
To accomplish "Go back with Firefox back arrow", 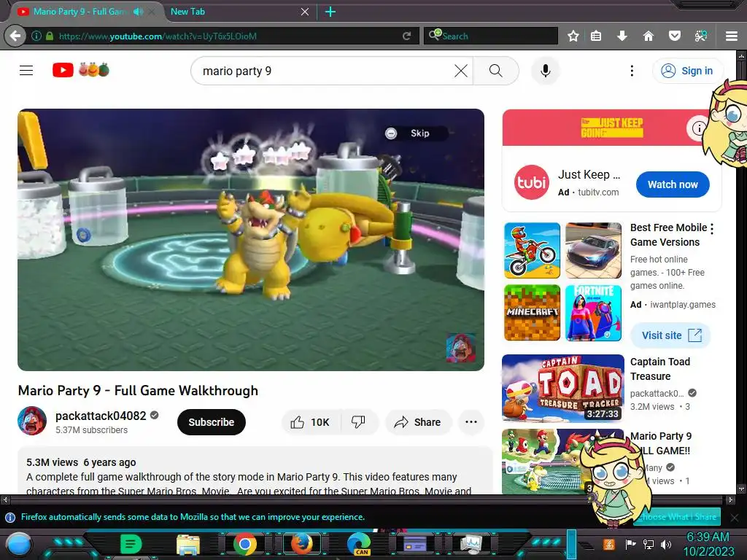I will coord(15,36).
